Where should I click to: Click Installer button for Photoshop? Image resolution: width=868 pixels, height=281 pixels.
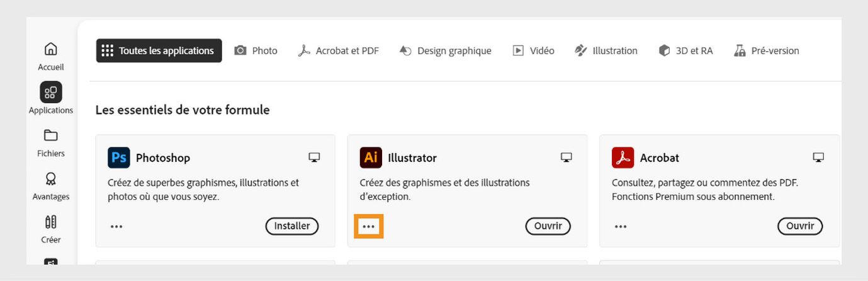[292, 226]
